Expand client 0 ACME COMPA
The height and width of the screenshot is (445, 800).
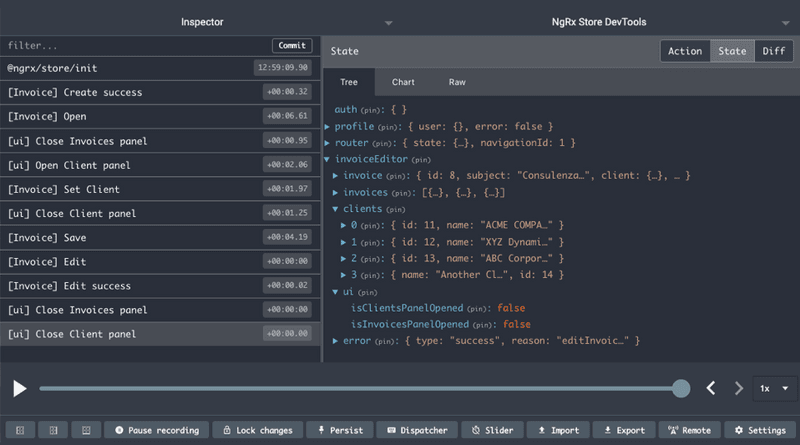pos(343,225)
